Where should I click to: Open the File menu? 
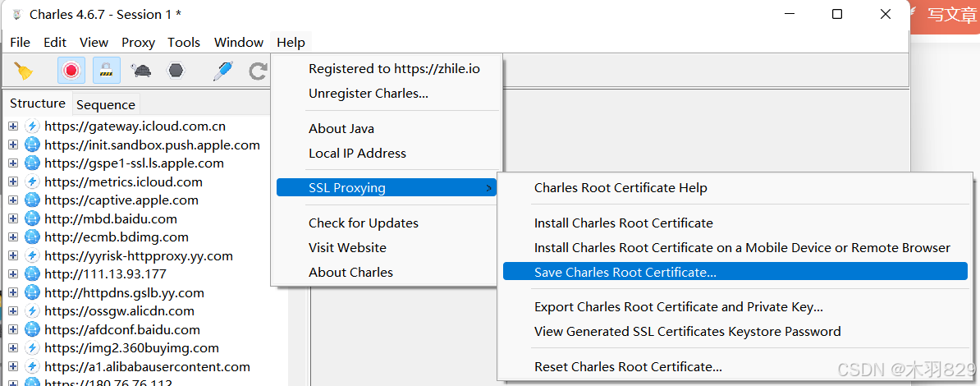coord(20,43)
